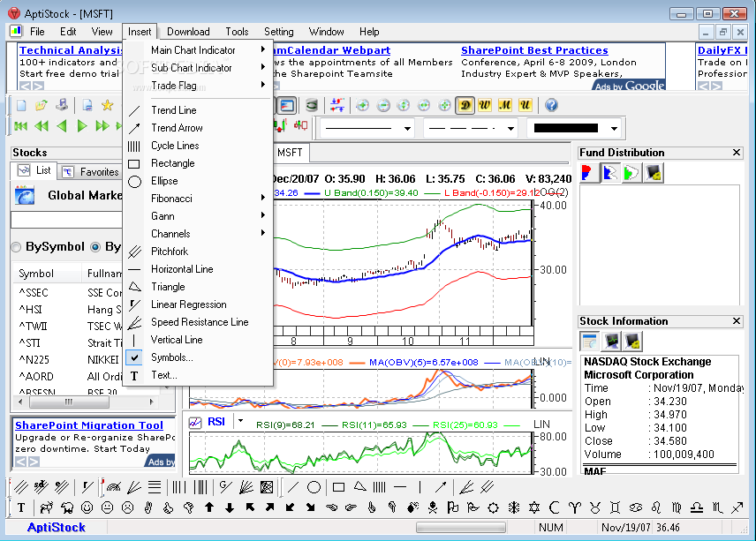Switch to the List tab in Stocks
Screen dimensions: 756x541
(34, 170)
